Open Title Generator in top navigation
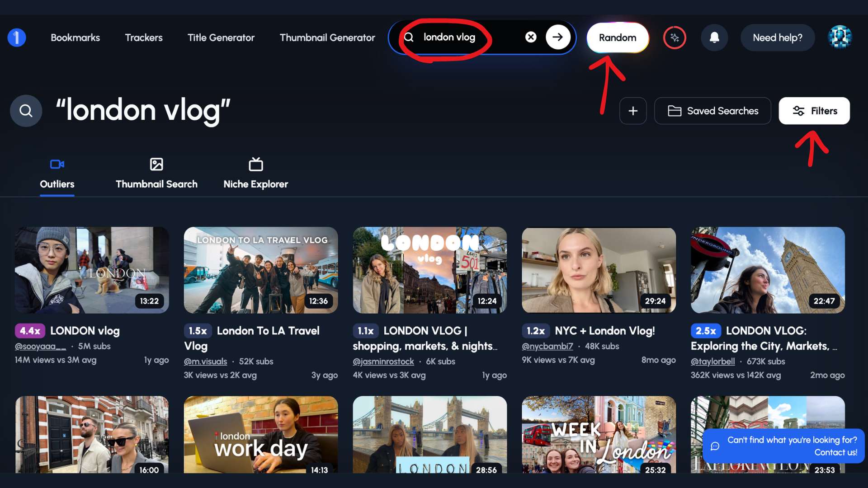868x488 pixels. click(221, 38)
